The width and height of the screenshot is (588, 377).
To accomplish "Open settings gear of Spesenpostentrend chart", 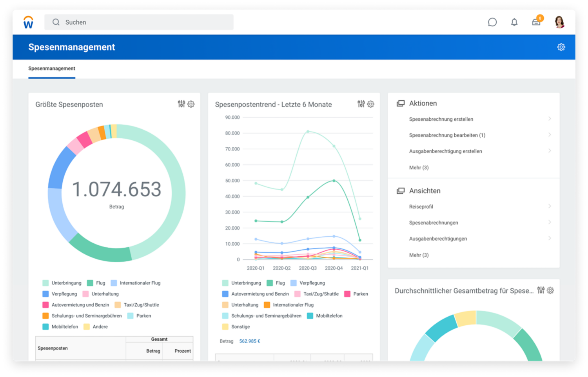I will pyautogui.click(x=371, y=104).
